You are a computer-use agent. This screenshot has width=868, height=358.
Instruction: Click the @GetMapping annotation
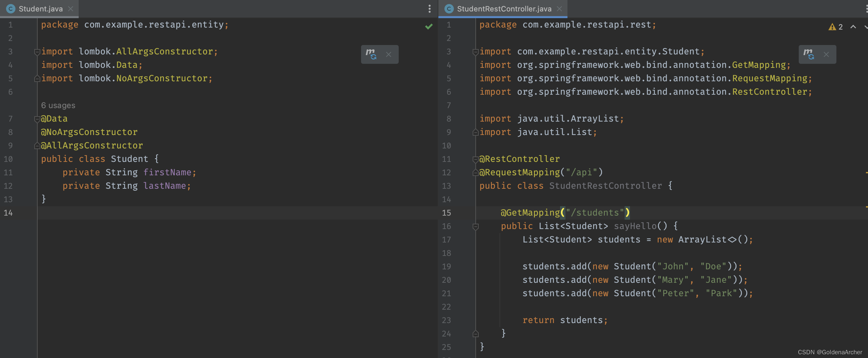(530, 213)
